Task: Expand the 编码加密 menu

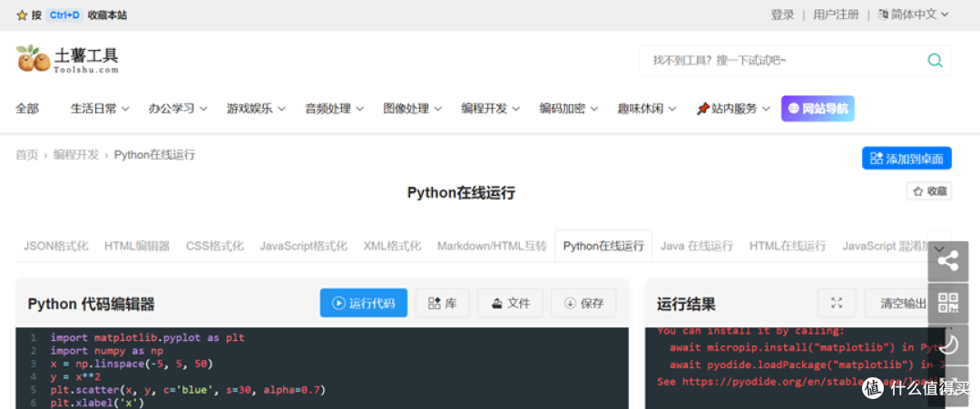Action: [x=569, y=109]
